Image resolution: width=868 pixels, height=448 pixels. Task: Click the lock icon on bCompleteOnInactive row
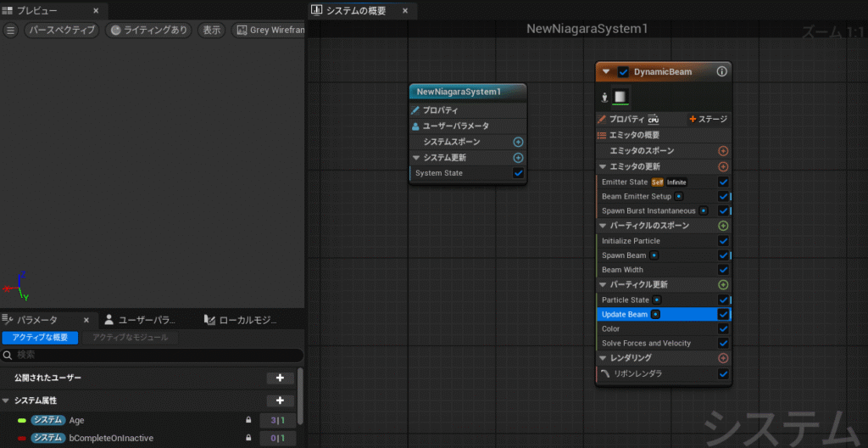[x=248, y=438]
